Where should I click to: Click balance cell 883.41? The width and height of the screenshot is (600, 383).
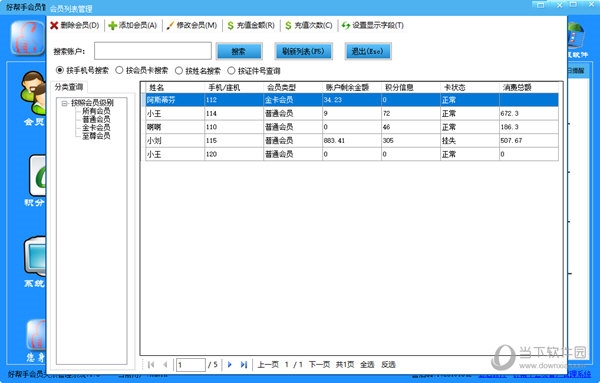[x=352, y=140]
